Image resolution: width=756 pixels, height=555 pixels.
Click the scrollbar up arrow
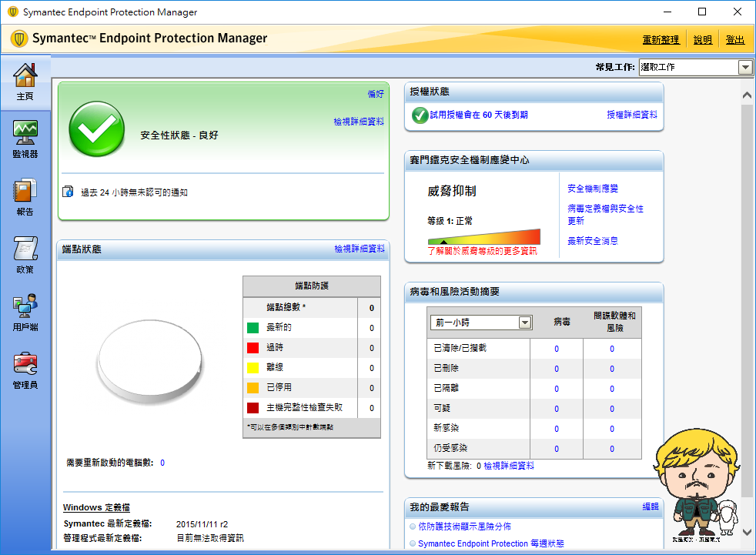747,95
